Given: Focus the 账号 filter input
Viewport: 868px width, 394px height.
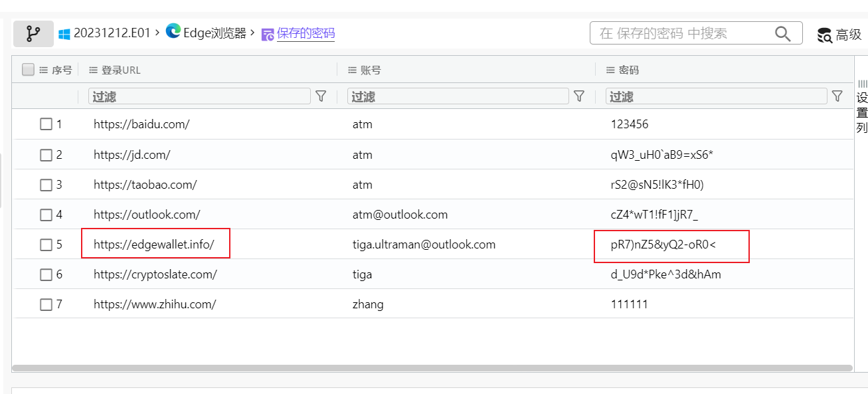Looking at the screenshot, I should click(458, 96).
